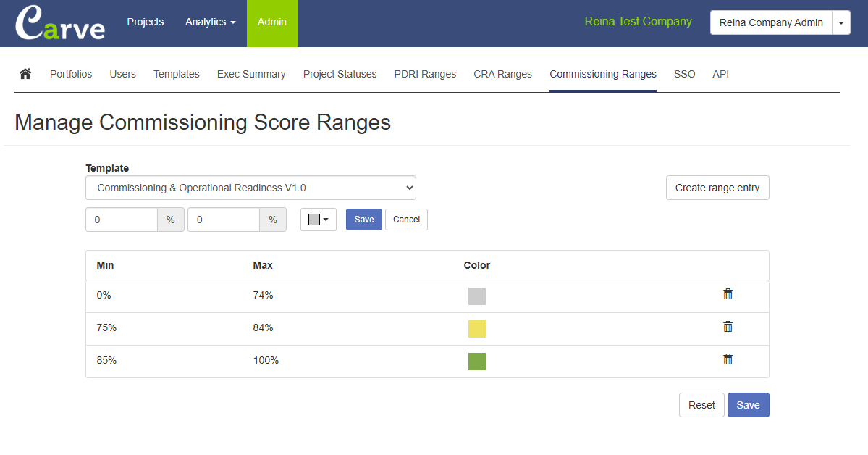The width and height of the screenshot is (868, 455).
Task: Click the Create range entry button
Action: click(x=717, y=188)
